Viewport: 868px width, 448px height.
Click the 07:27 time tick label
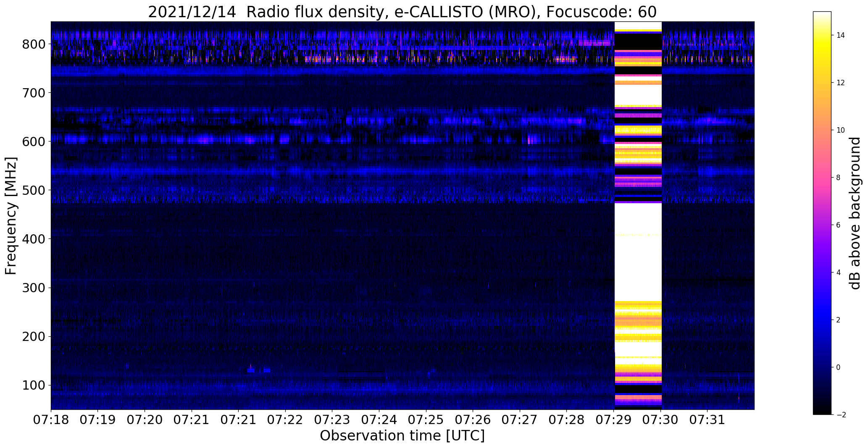(520, 420)
